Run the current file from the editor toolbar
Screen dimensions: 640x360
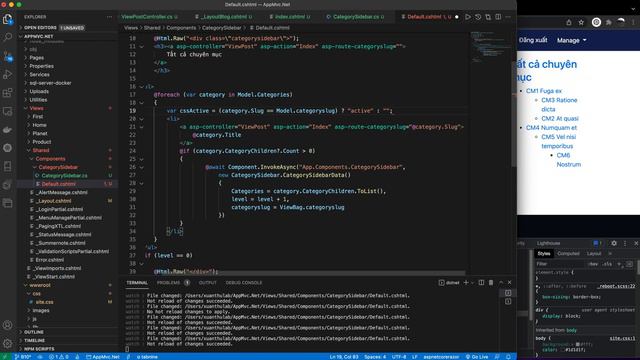point(468,17)
